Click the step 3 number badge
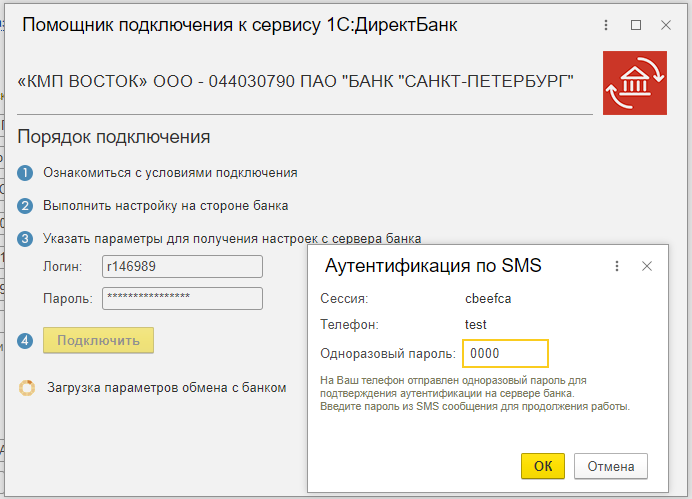Screen dimensions: 692x499 (26, 239)
